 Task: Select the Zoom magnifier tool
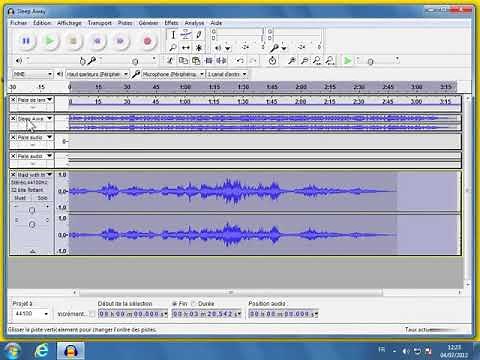(173, 48)
